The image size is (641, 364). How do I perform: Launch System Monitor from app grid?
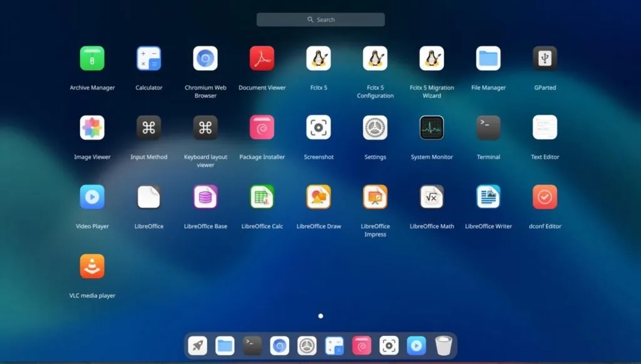click(431, 128)
